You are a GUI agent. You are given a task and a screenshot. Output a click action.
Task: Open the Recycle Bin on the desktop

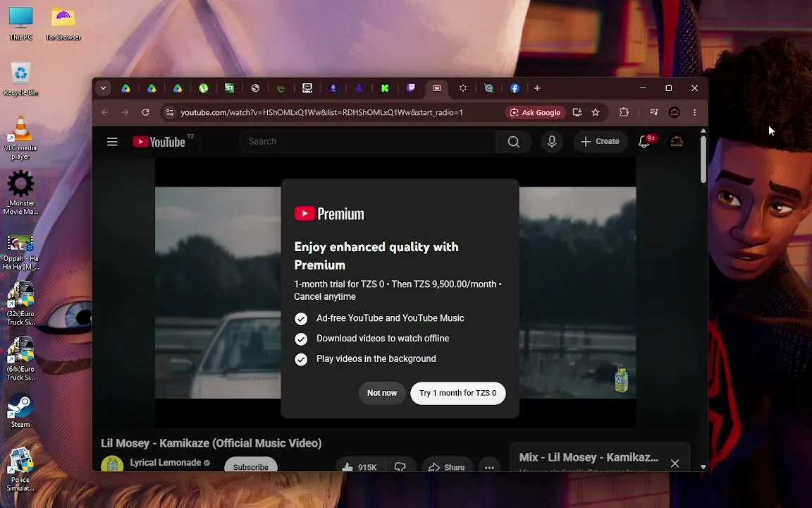[20, 79]
